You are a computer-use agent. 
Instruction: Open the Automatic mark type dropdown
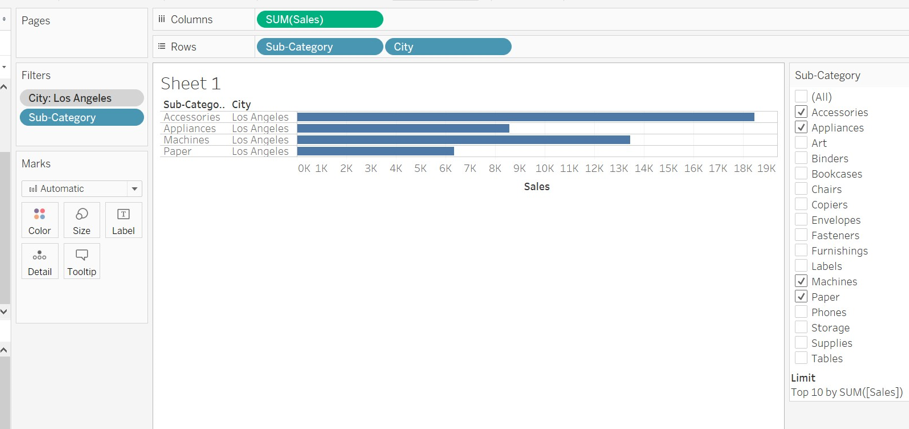tap(82, 188)
